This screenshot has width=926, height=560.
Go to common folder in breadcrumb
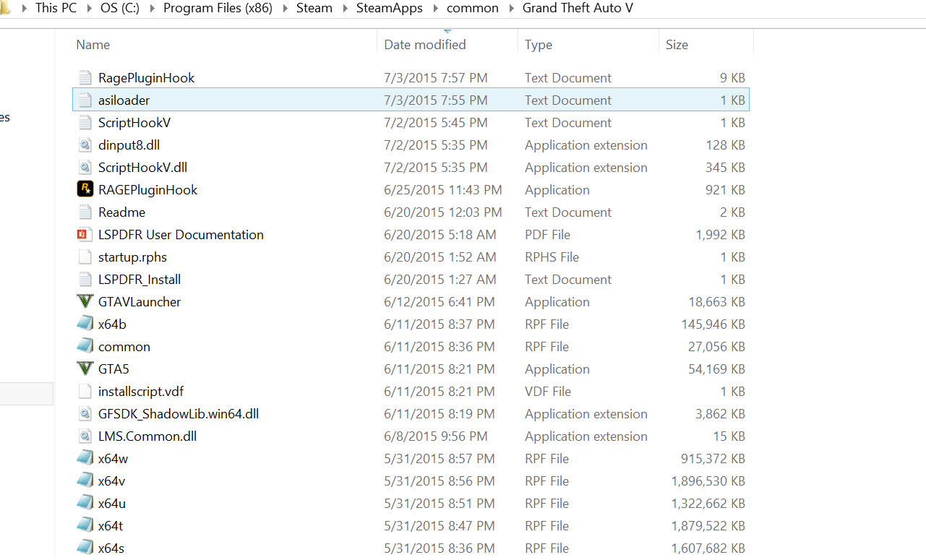point(473,9)
